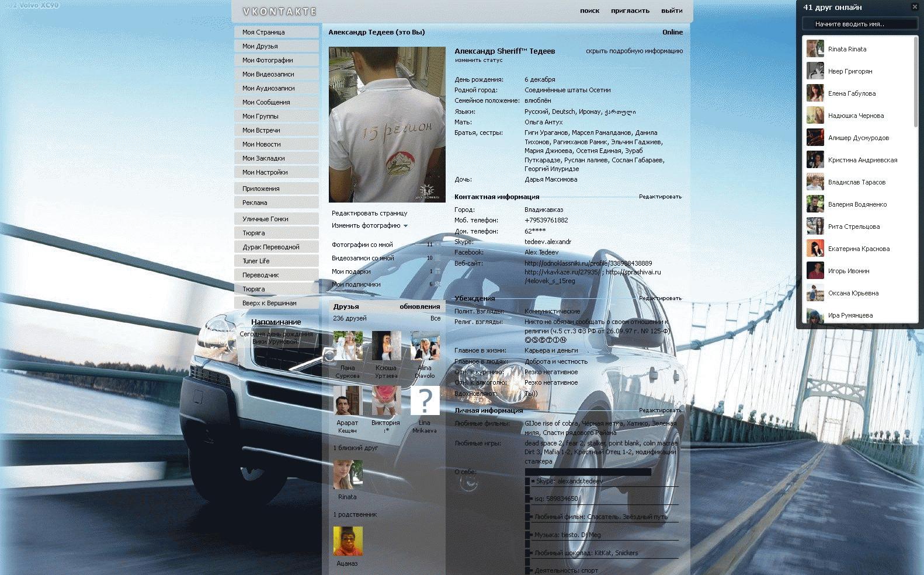Click daughter Дарья Максимова link

[550, 179]
